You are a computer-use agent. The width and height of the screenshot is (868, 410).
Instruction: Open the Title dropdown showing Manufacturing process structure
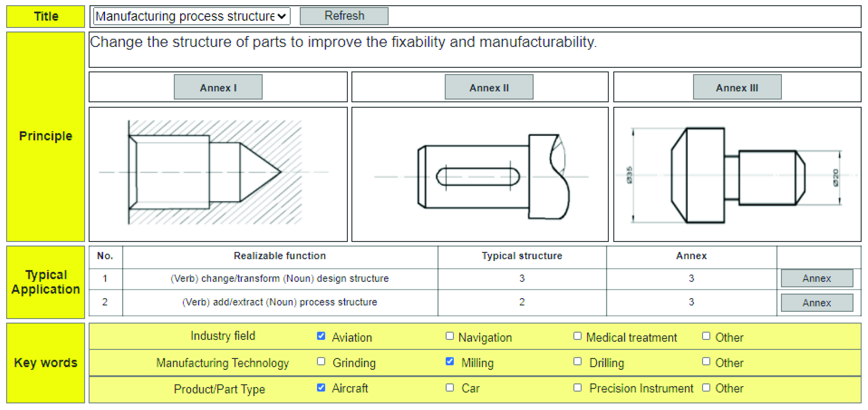(x=191, y=16)
